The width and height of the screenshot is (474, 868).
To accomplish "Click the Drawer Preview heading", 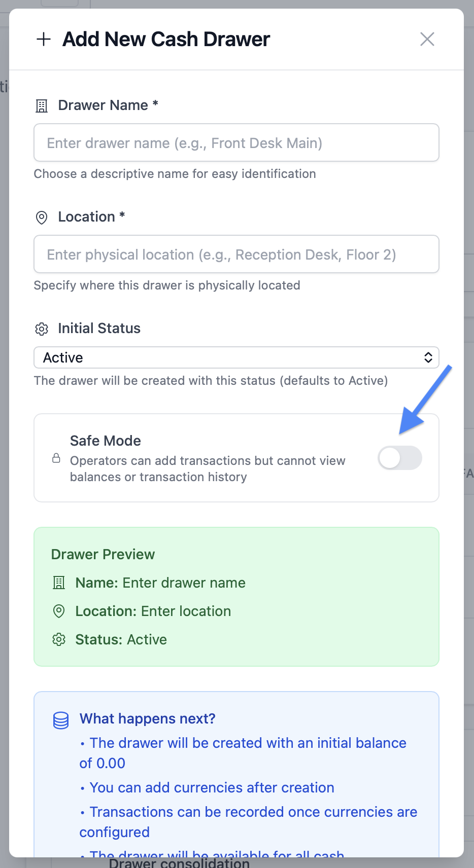I will click(x=103, y=554).
